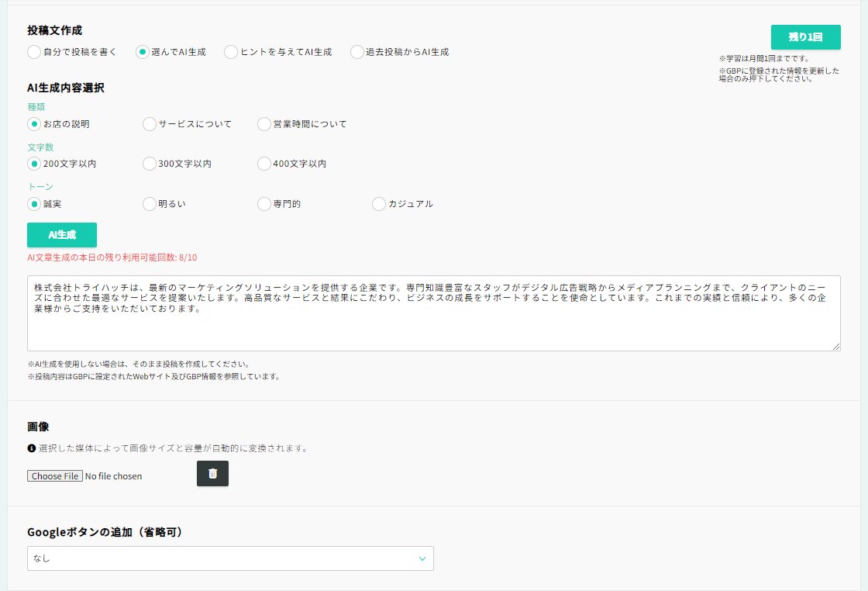
Task: Click the trash delete image icon
Action: tap(212, 474)
